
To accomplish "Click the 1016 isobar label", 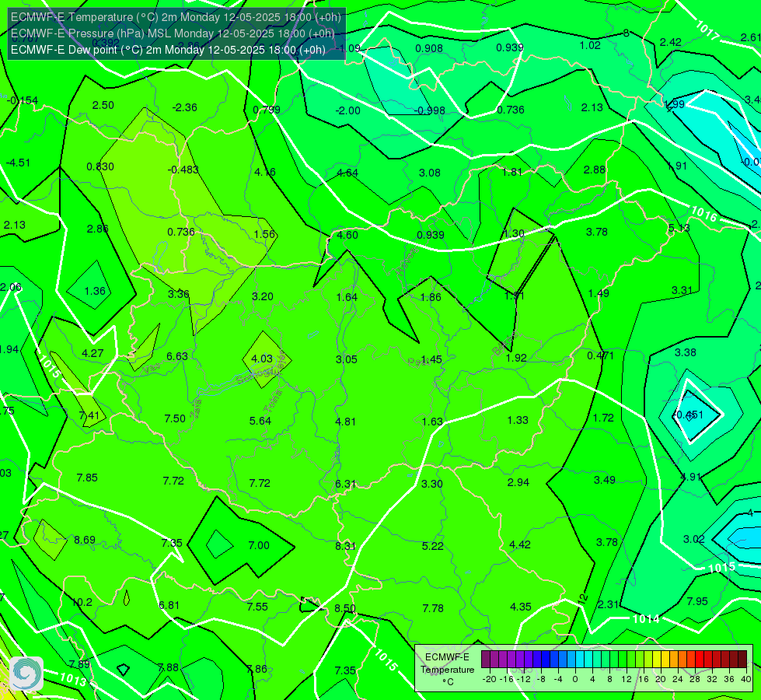I will [703, 213].
